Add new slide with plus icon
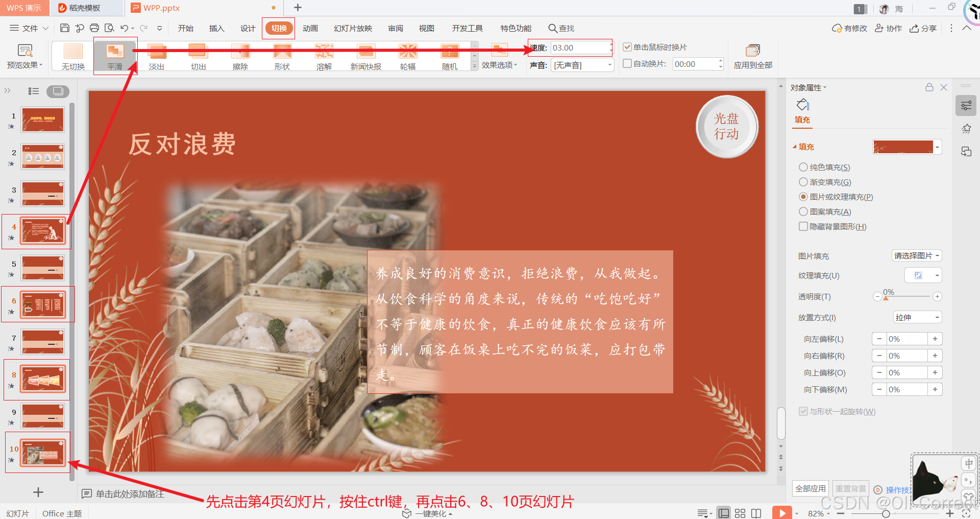Screen dimensions: 980x519 (38, 492)
